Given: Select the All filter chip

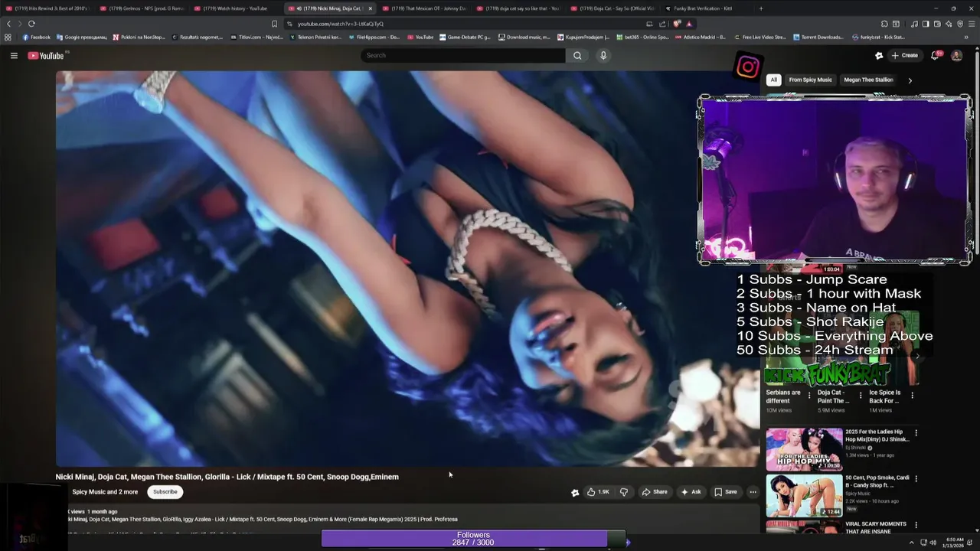Looking at the screenshot, I should pyautogui.click(x=773, y=80).
